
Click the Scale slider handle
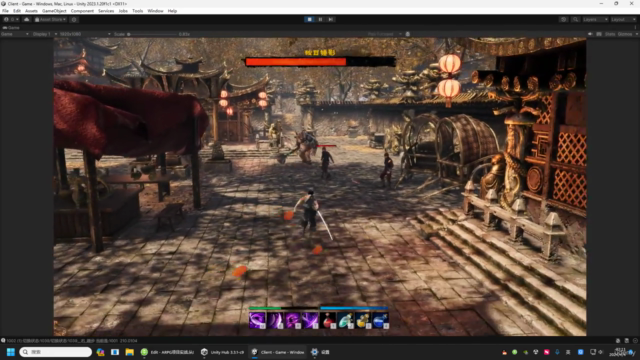coord(129,34)
